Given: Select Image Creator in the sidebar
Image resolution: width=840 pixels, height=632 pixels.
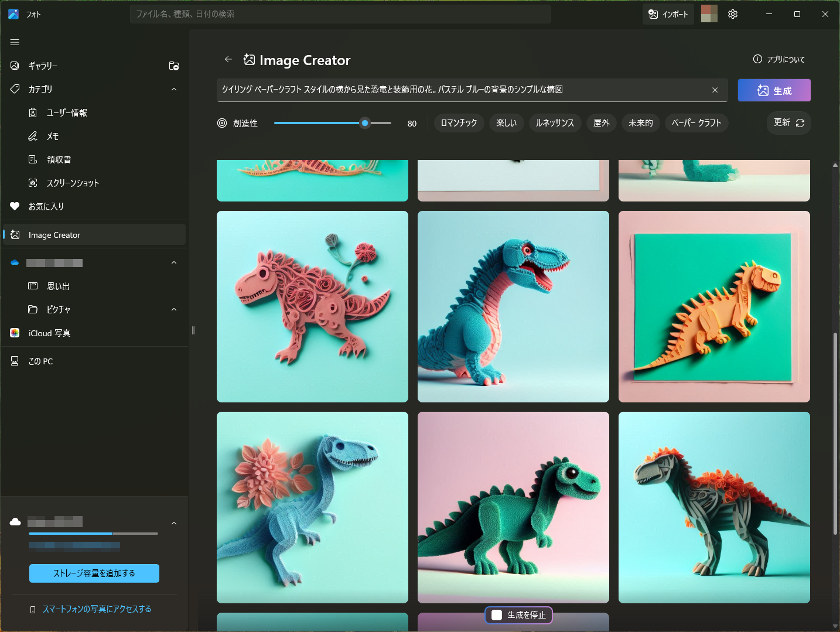Looking at the screenshot, I should click(94, 234).
